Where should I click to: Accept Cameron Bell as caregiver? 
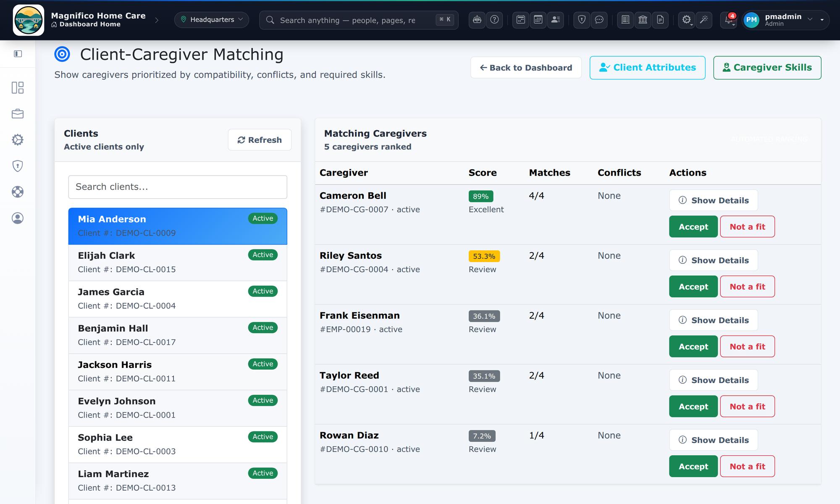[693, 227]
